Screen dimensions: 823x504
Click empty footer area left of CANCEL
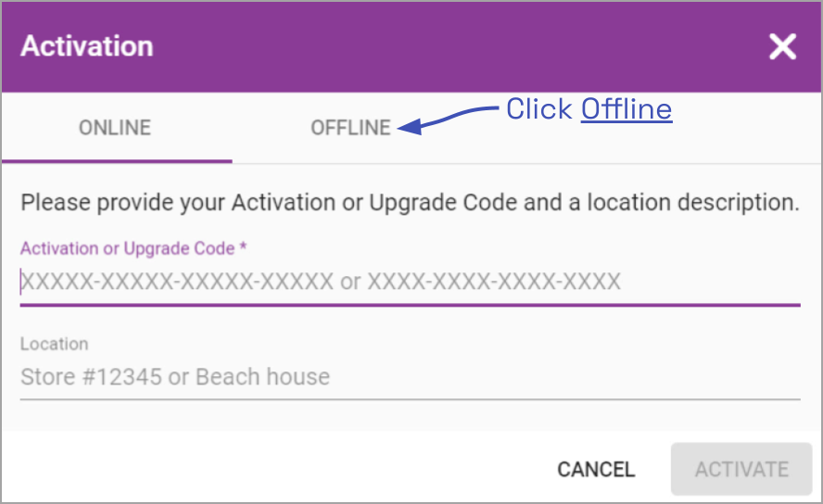(x=278, y=469)
